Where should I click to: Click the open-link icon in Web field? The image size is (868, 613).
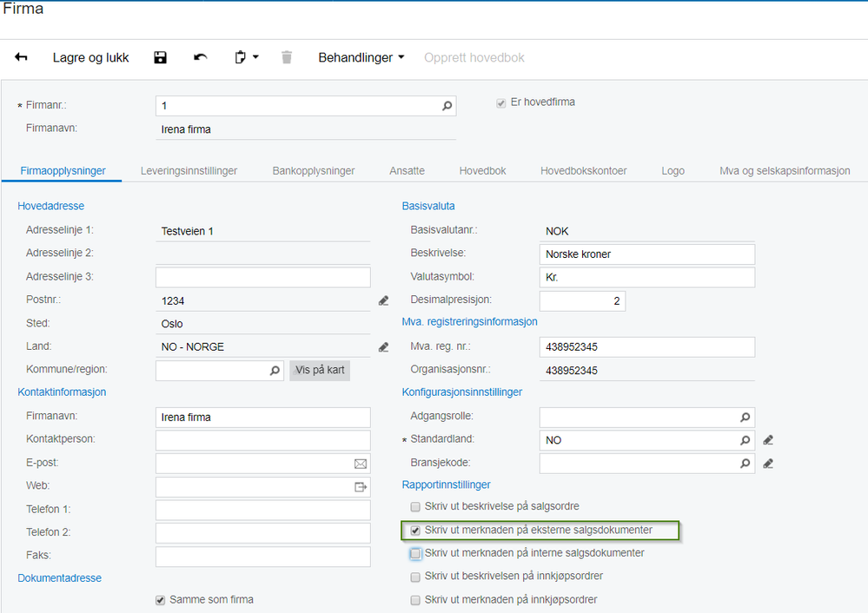pos(361,487)
